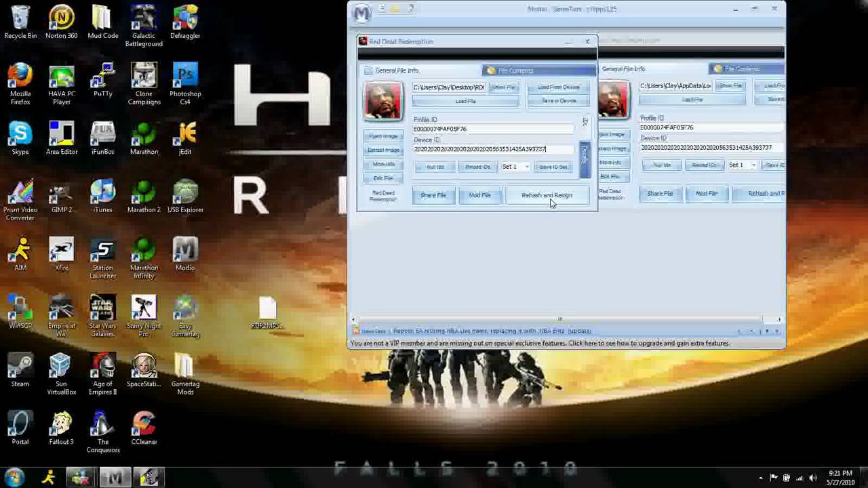Click Inject Image button in front window
Screen dimensions: 868x488
(x=383, y=136)
